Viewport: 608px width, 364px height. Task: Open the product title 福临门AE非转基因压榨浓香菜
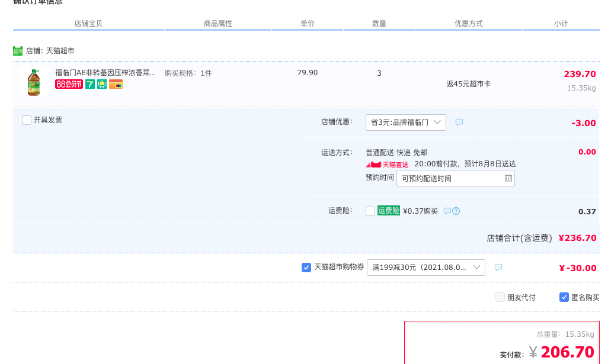[105, 73]
